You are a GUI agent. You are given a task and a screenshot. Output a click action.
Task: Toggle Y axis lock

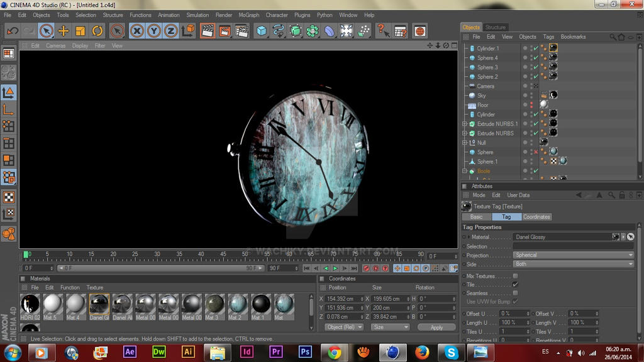(x=153, y=31)
